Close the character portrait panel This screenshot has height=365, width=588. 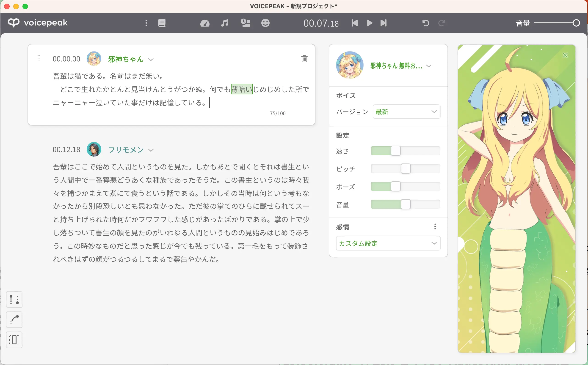pyautogui.click(x=565, y=55)
